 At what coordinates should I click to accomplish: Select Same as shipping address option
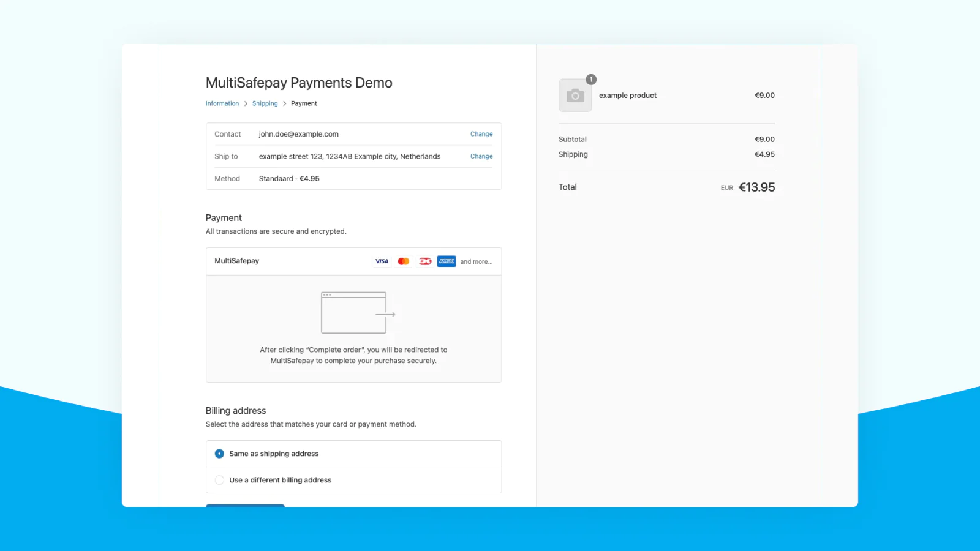click(x=354, y=454)
